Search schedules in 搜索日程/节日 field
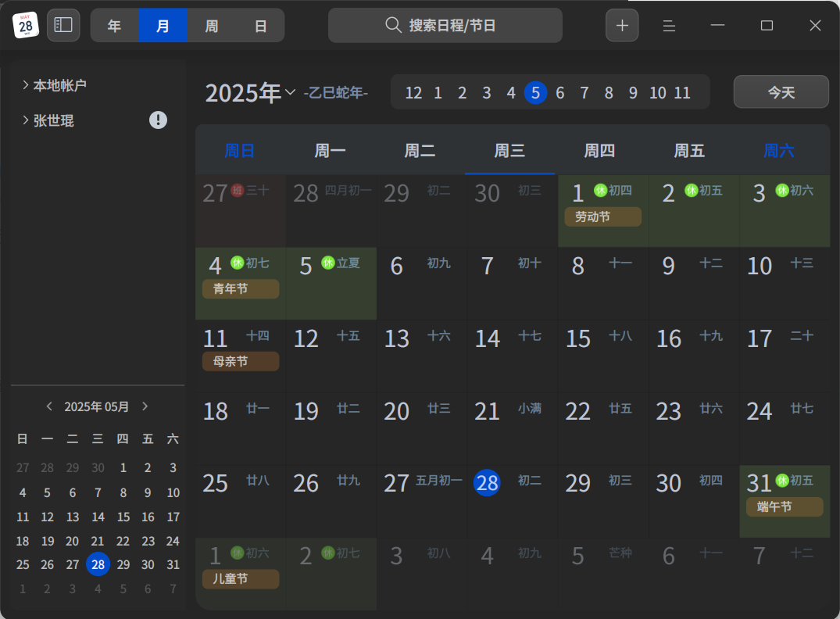The height and width of the screenshot is (619, 840). [445, 25]
